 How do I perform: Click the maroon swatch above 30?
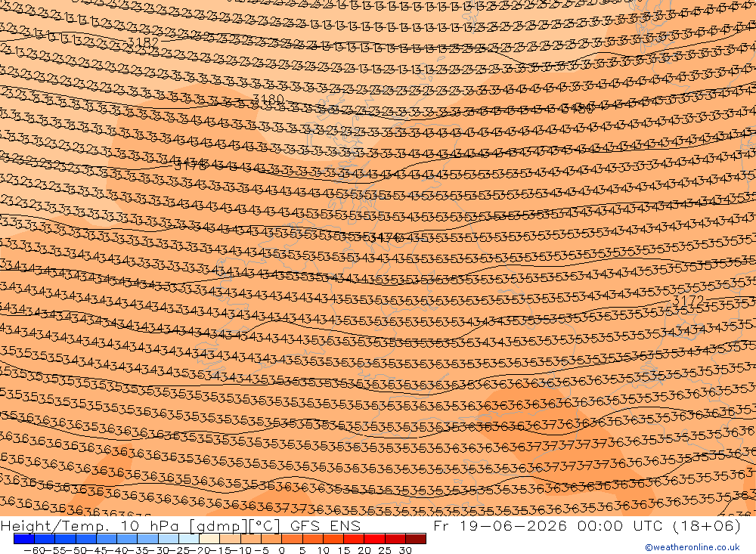(x=416, y=539)
